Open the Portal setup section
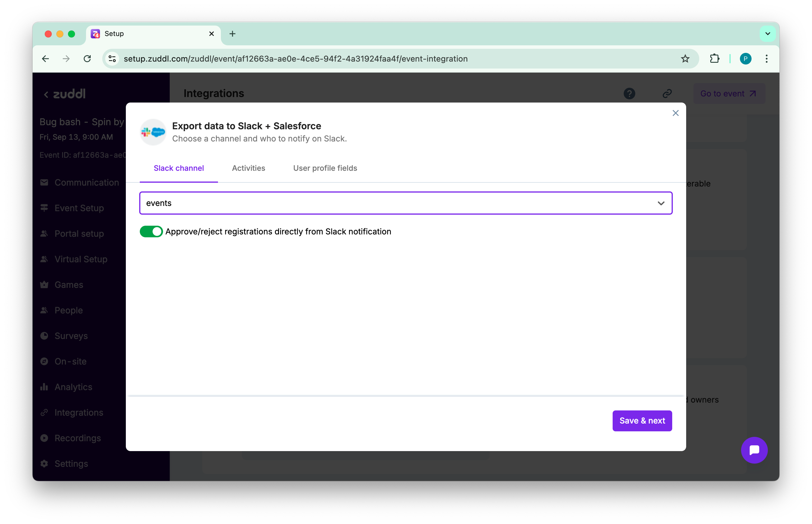This screenshot has width=812, height=524. click(79, 234)
